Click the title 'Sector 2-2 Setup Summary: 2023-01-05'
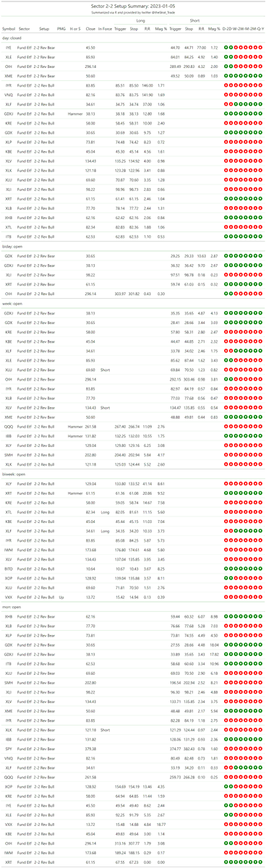Viewport: 266px width, 868px height. tap(133, 5)
